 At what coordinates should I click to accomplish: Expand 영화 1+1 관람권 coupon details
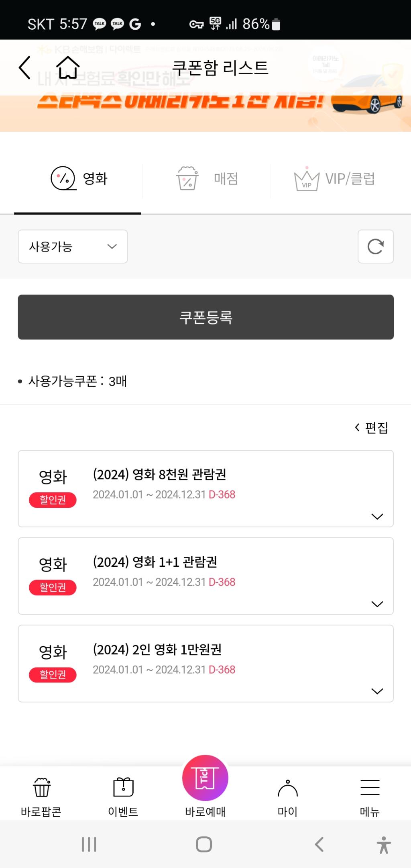point(377,604)
